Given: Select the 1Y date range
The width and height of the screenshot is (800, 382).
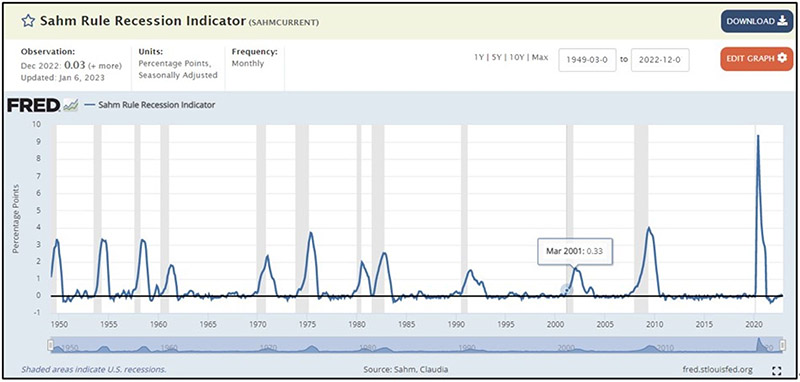Looking at the screenshot, I should click(x=479, y=57).
